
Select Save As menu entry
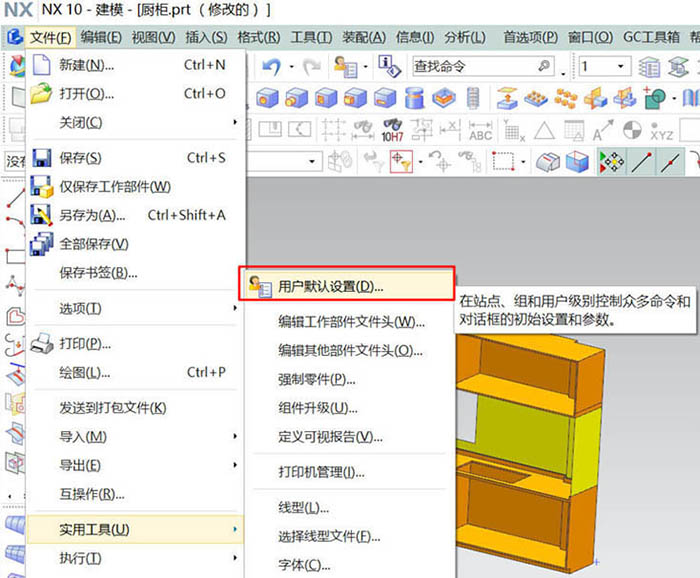point(135,215)
